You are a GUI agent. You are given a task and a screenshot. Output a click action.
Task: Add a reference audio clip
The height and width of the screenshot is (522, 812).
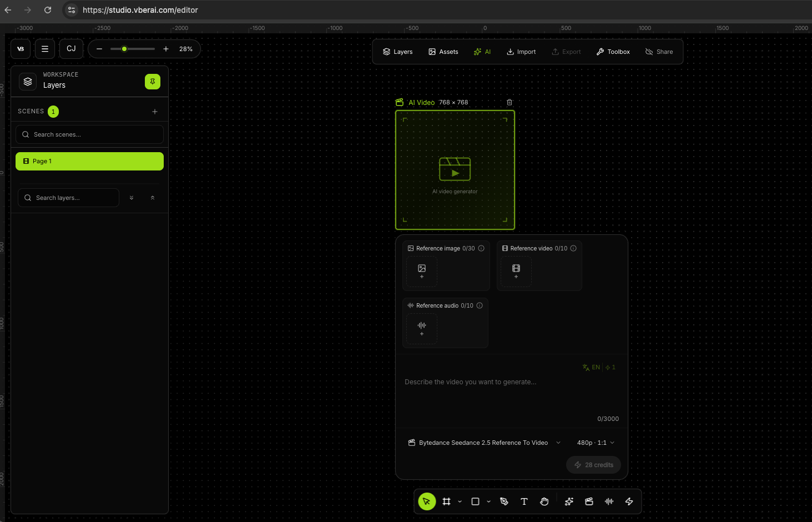click(422, 329)
